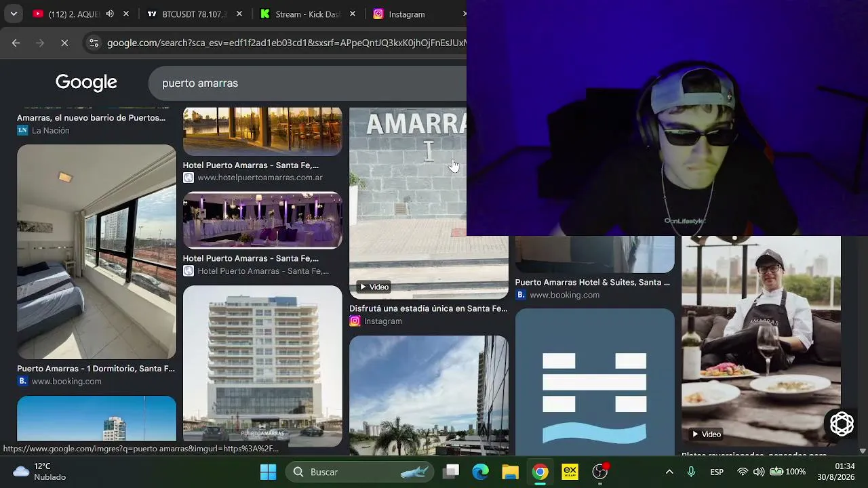This screenshot has width=868, height=488.
Task: Open the Instagram source under the video
Action: tap(376, 321)
